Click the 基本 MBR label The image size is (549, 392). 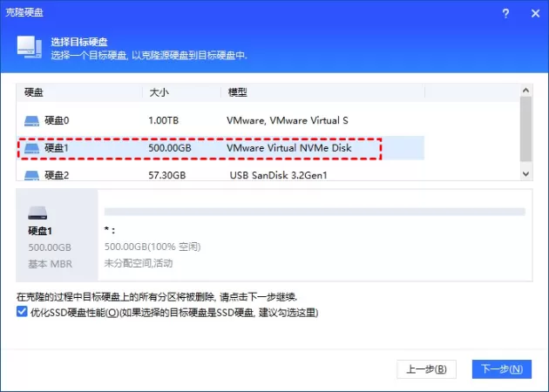50,264
